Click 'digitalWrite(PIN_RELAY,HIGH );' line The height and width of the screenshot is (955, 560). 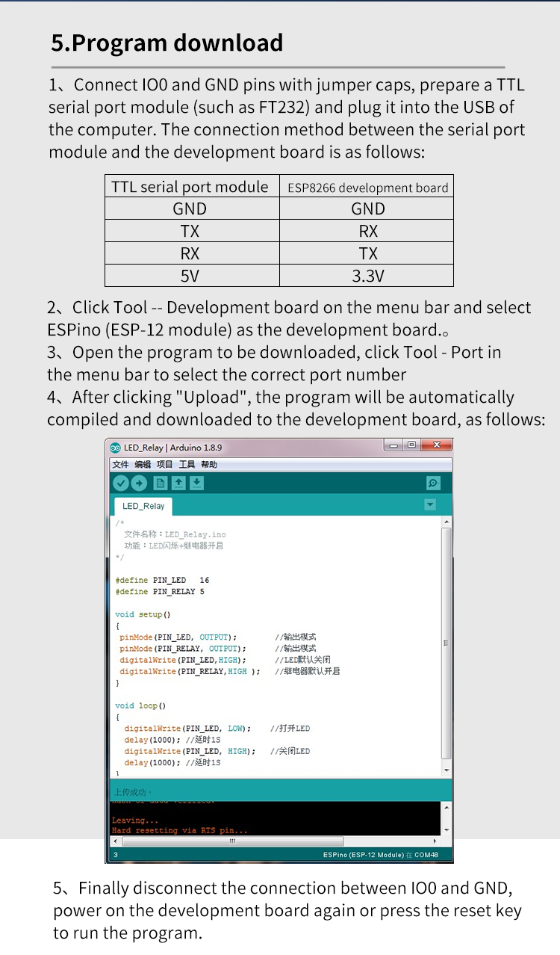coord(190,671)
